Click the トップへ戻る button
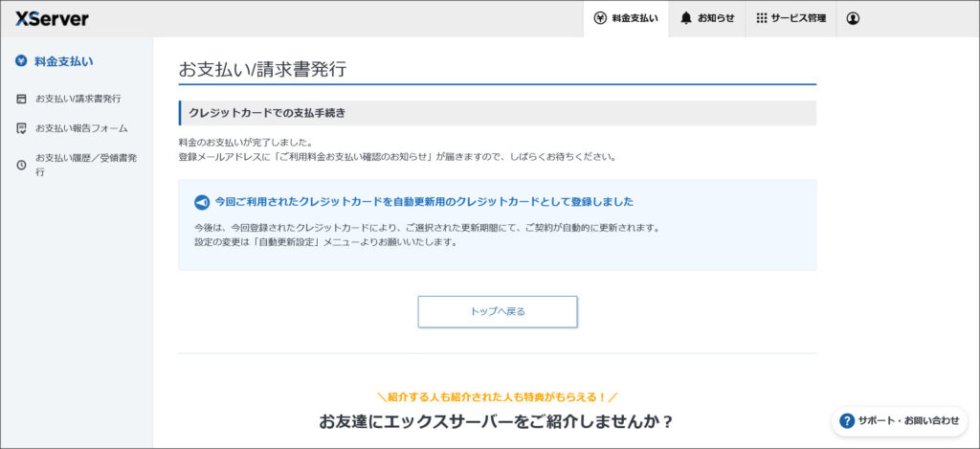 coord(498,311)
